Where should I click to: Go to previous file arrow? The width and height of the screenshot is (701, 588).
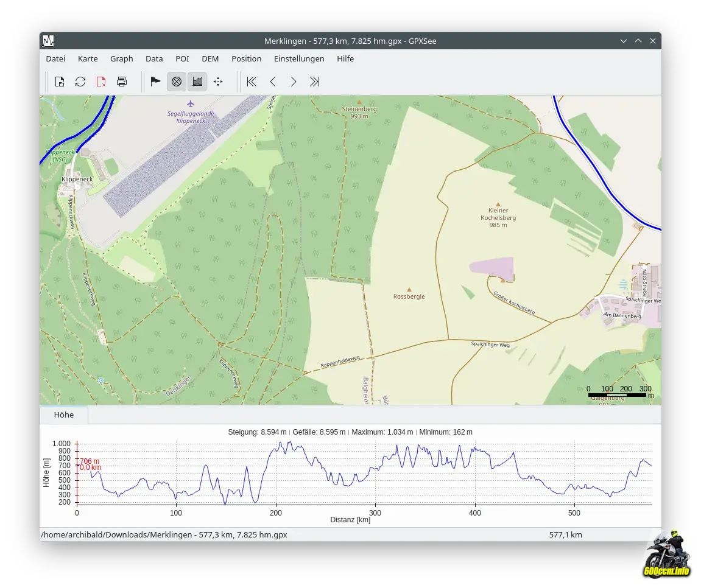[273, 82]
